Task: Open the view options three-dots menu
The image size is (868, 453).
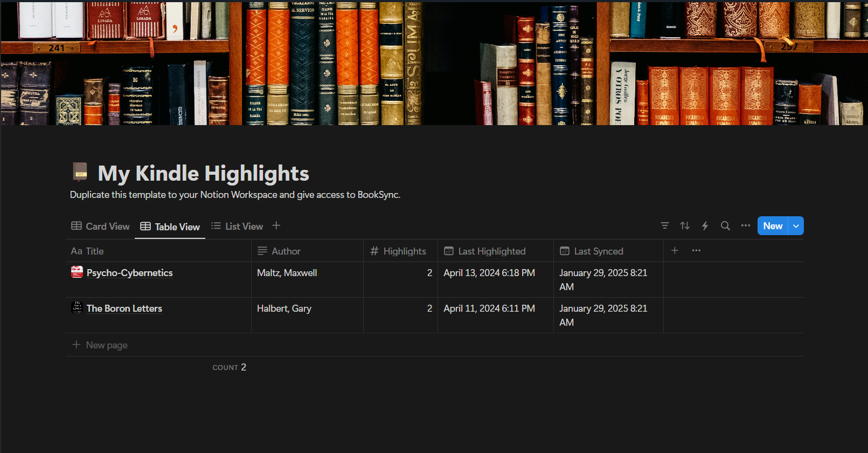Action: pyautogui.click(x=746, y=226)
